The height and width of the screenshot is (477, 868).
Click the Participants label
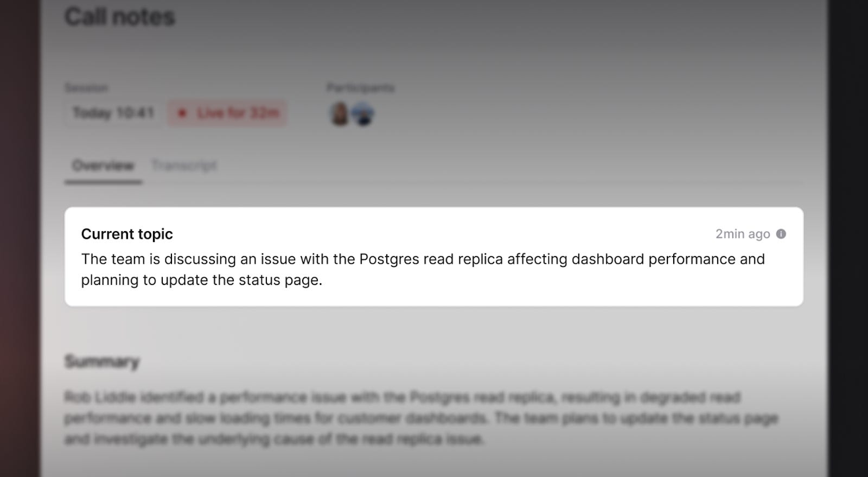click(361, 88)
